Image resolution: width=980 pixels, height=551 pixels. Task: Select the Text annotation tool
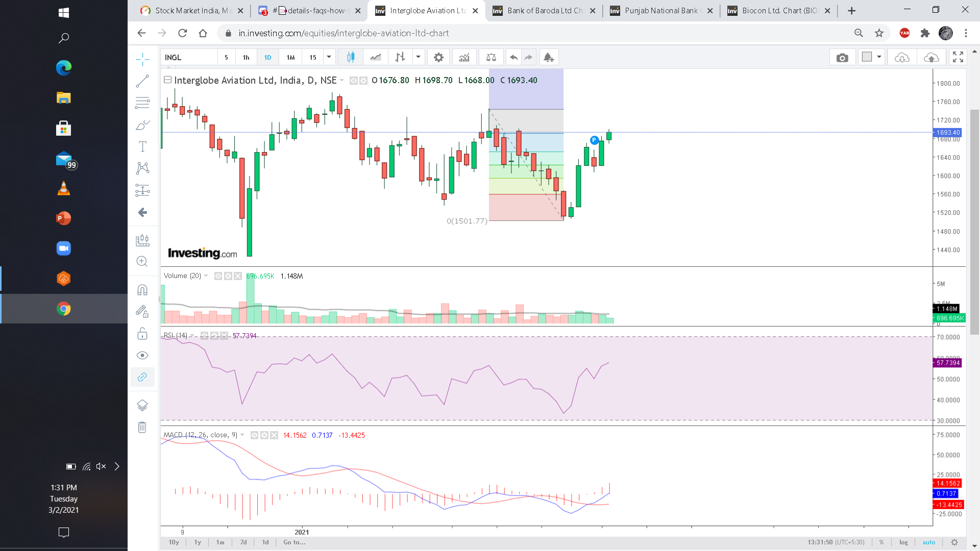tap(142, 147)
